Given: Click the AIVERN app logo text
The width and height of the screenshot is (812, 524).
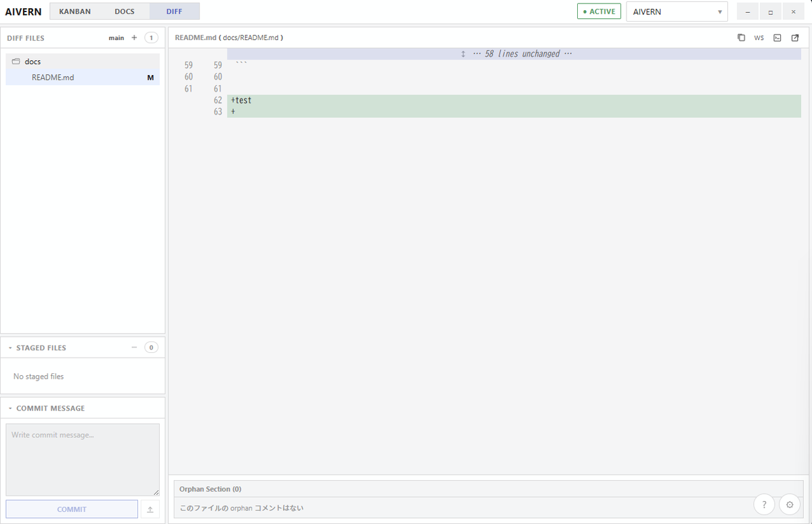Looking at the screenshot, I should [x=23, y=11].
